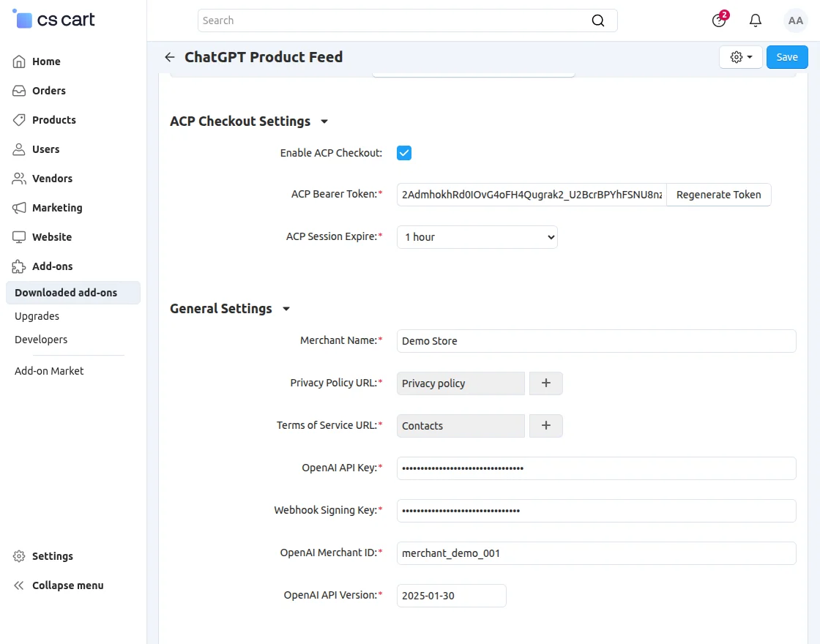This screenshot has width=820, height=644.
Task: Open the help icon with badge 2
Action: [720, 20]
